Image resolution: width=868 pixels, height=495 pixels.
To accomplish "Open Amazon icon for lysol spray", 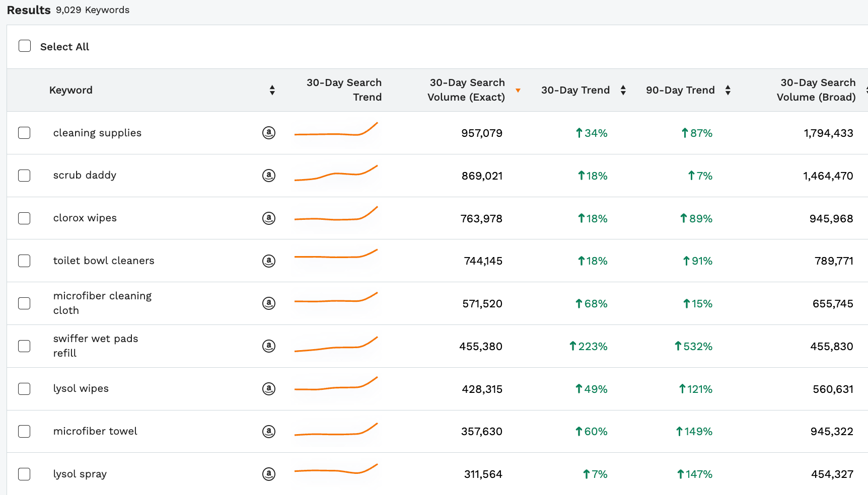I will click(x=269, y=474).
